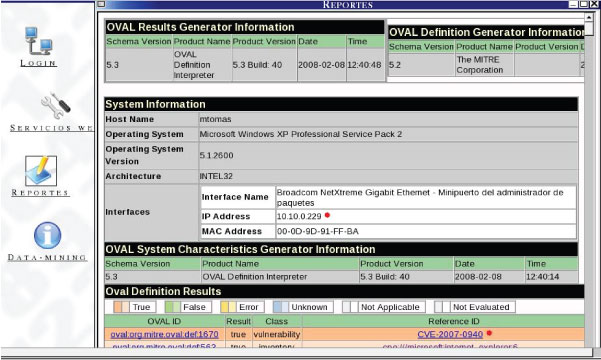
Task: Click the OVAL ID column header
Action: coord(164,321)
